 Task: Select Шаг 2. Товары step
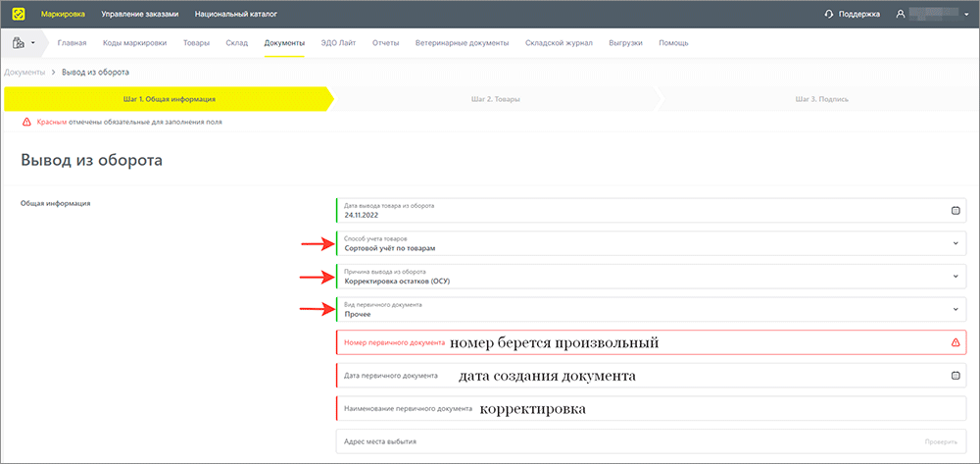(x=495, y=99)
